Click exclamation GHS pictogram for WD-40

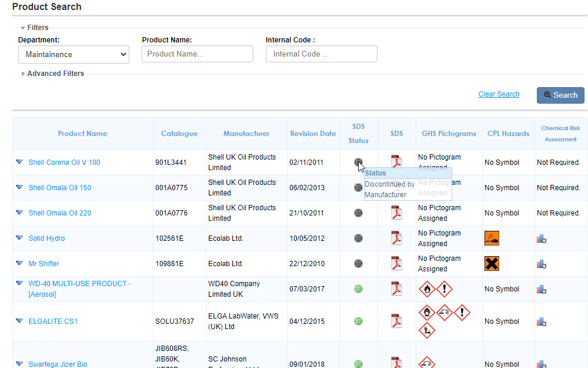[x=445, y=289]
